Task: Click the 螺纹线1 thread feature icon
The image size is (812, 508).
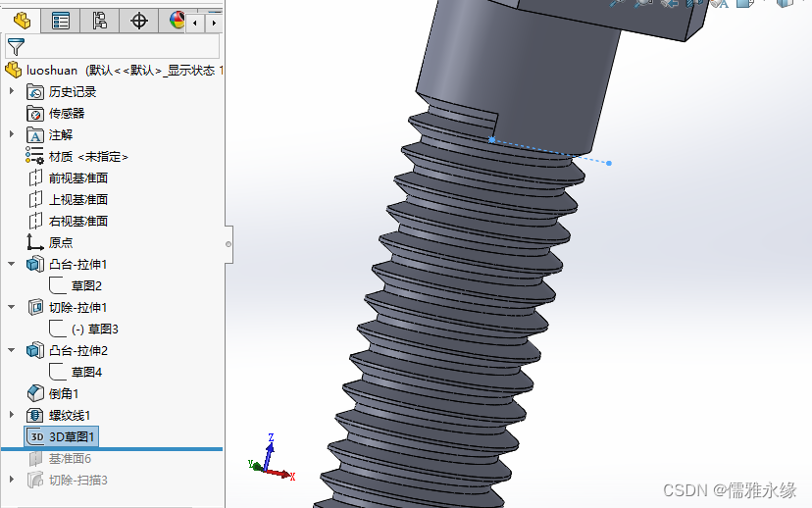Action: tap(34, 415)
